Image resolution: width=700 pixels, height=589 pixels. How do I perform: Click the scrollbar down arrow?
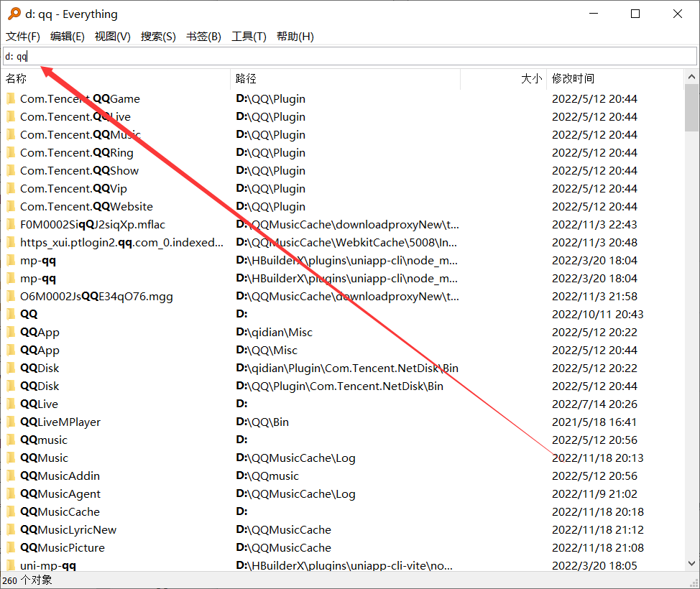691,563
